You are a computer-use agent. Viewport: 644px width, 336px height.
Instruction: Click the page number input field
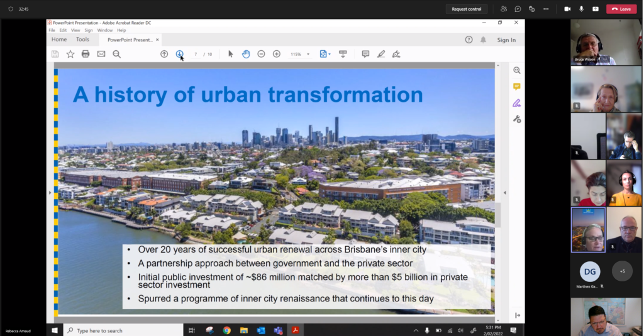196,55
